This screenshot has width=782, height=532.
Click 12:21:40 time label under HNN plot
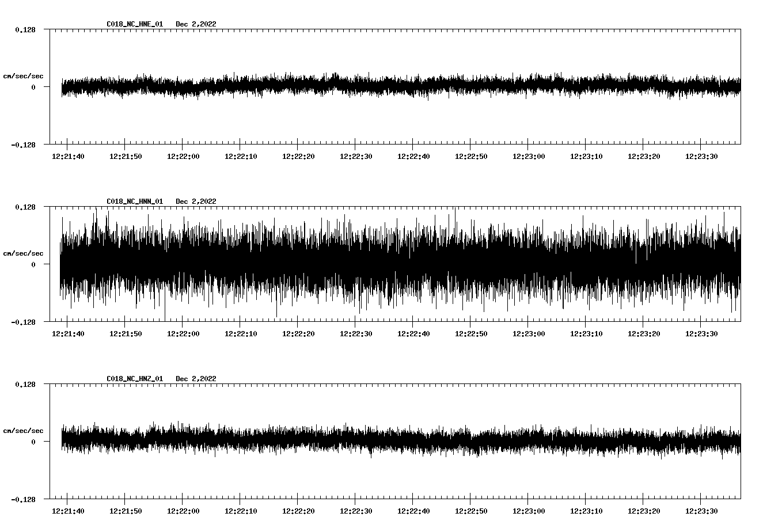pyautogui.click(x=68, y=333)
